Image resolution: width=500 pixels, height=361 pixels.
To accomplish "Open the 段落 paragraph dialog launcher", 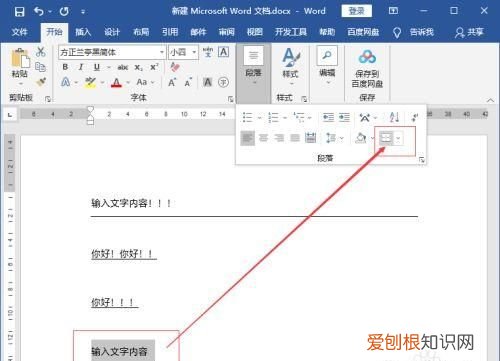I will coord(422,160).
